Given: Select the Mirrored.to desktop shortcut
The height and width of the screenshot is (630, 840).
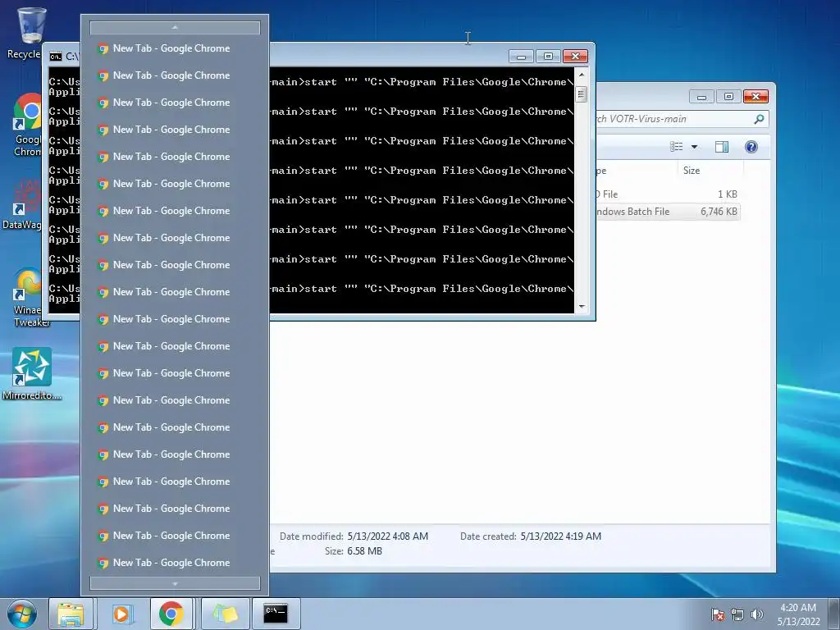Looking at the screenshot, I should pos(32,374).
